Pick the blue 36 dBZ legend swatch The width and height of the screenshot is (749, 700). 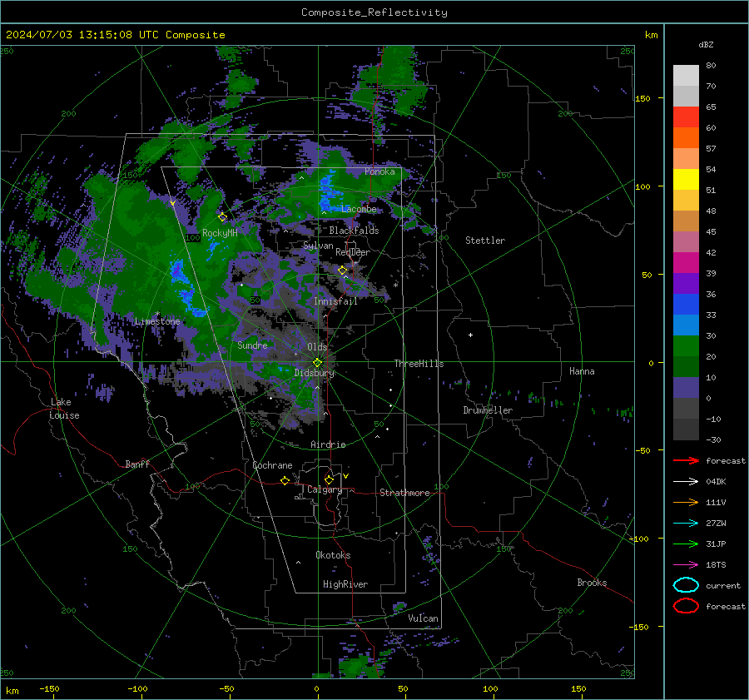point(686,304)
